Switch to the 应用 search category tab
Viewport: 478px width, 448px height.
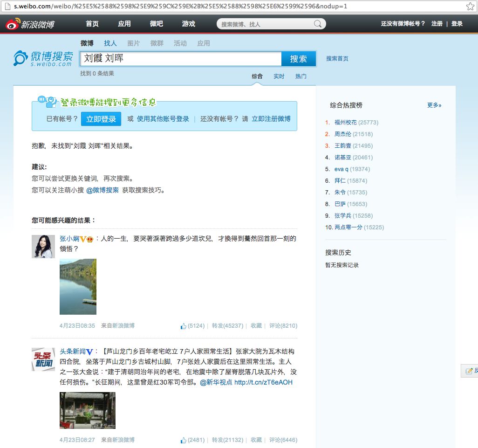(x=204, y=43)
